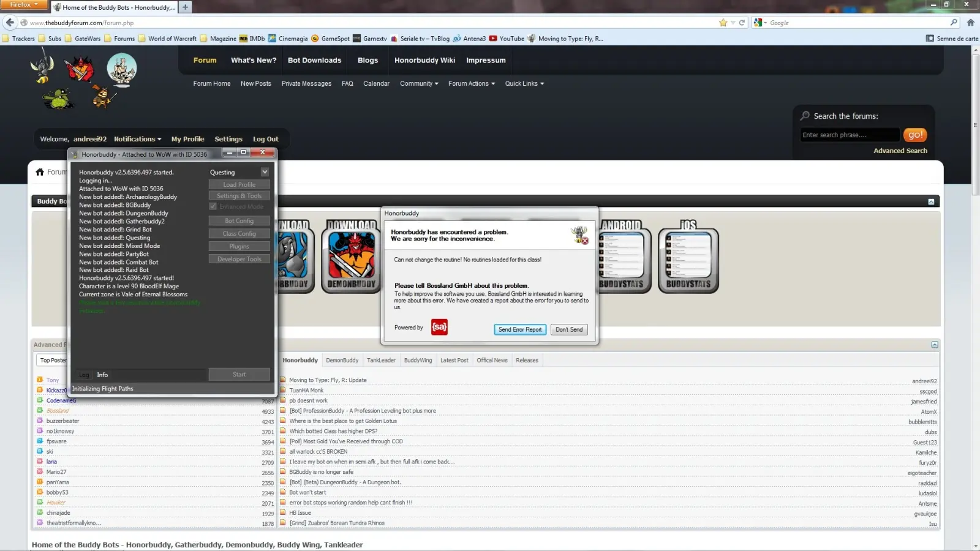Click Firefox back arrow button
Viewport: 980px width, 551px height.
coord(10,23)
